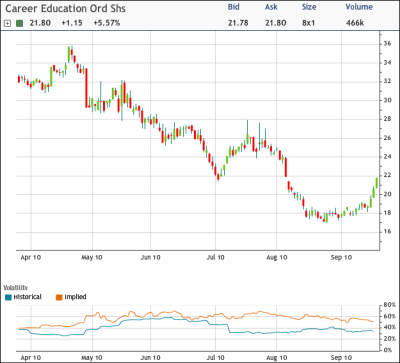Screen dimensions: 400x363
Task: Click the 40% volatility axis label
Action: pos(389,327)
